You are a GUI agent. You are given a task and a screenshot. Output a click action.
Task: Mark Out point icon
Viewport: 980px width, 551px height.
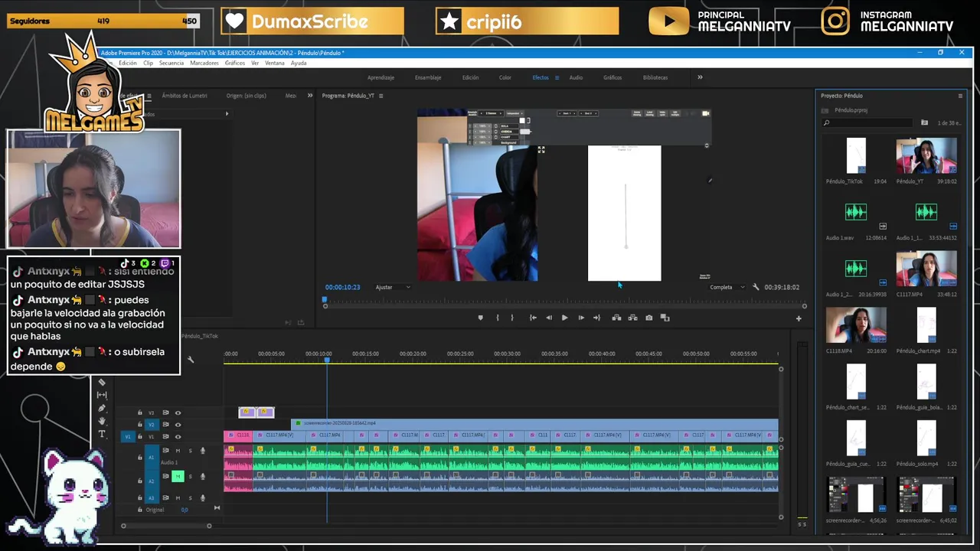[x=512, y=318]
